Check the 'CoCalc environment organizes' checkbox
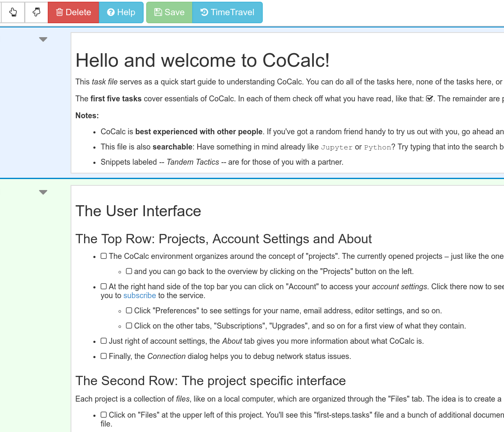 pos(104,256)
